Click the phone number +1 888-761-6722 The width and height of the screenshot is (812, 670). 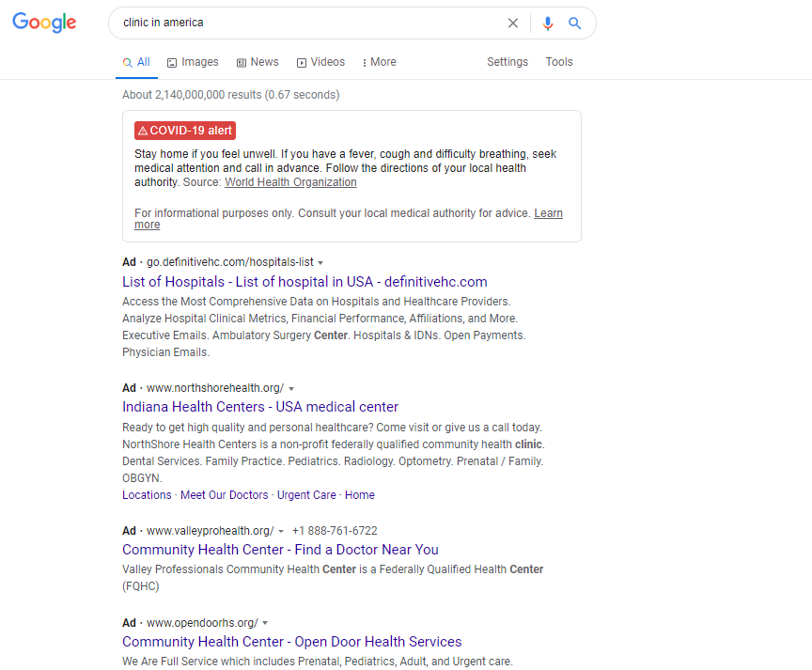tap(335, 531)
